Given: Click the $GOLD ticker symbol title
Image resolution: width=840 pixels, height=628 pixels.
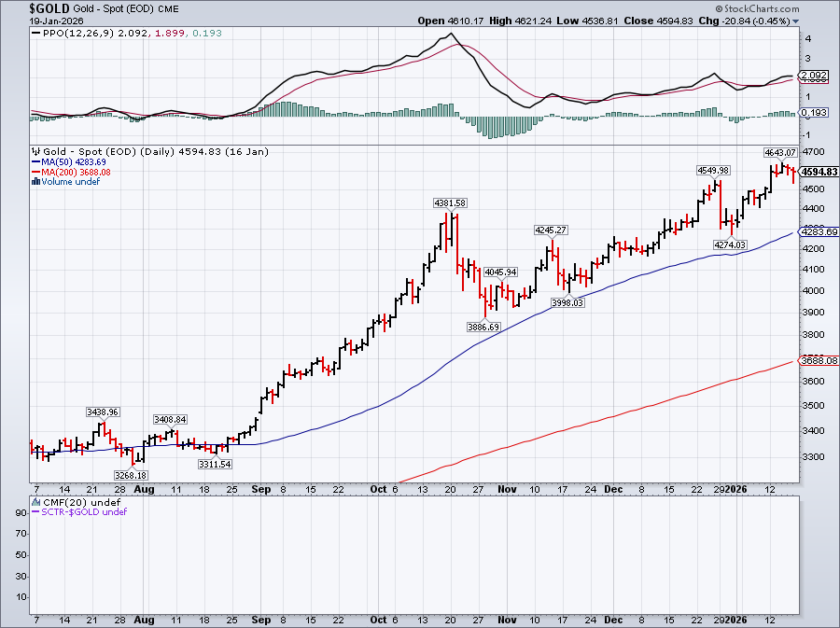Looking at the screenshot, I should [x=23, y=7].
